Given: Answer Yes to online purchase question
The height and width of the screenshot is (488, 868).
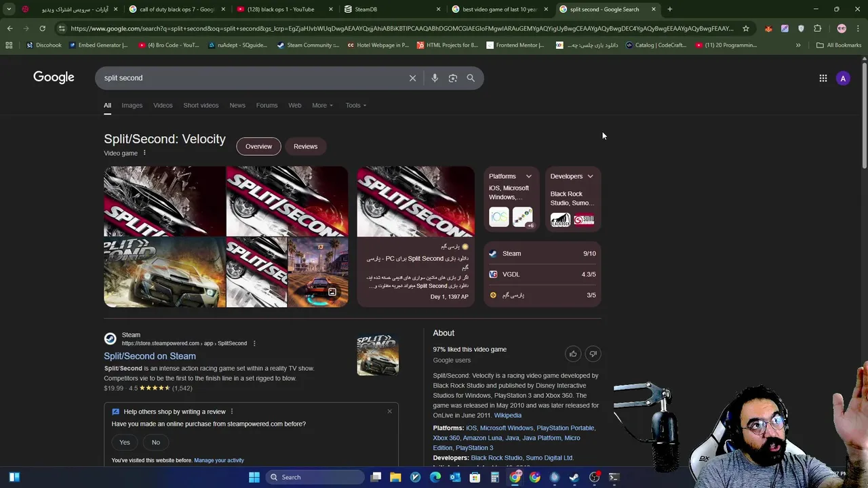Looking at the screenshot, I should click(125, 443).
